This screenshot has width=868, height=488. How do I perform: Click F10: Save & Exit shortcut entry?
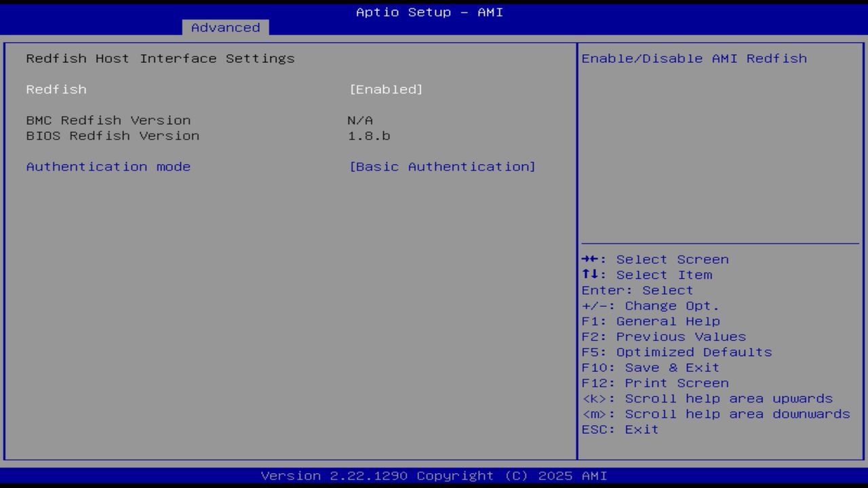coord(651,367)
